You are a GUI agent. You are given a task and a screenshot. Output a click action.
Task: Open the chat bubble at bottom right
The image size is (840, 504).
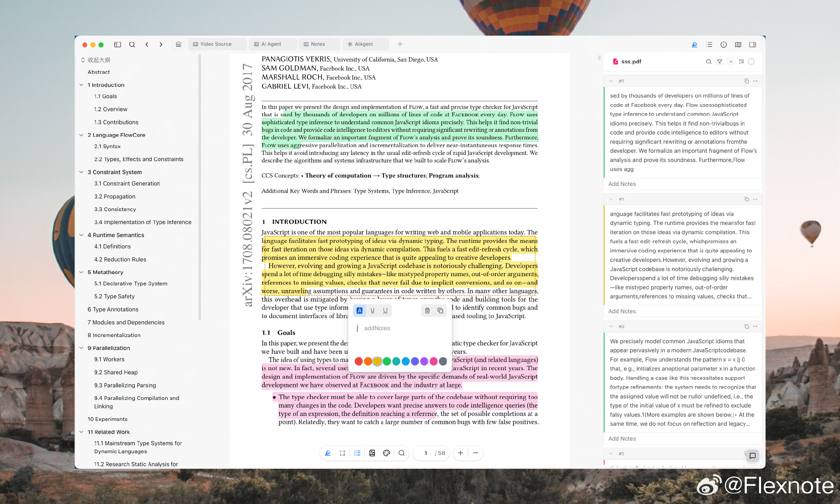(x=753, y=456)
